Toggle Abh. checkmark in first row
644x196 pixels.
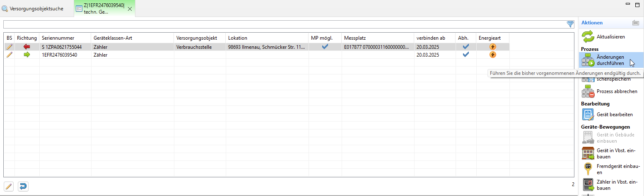(466, 47)
